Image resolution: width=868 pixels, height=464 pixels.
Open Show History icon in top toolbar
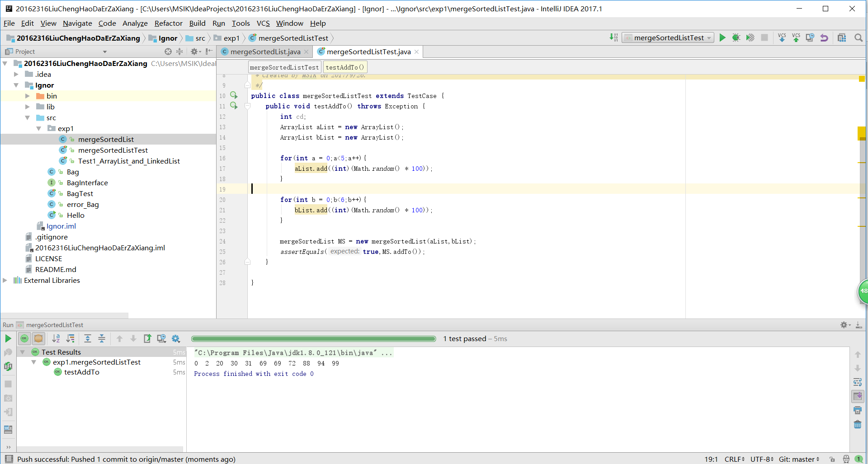[x=810, y=37]
